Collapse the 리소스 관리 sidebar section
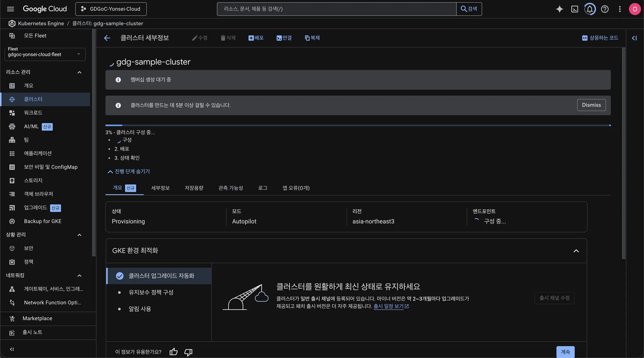The image size is (644, 358). click(x=79, y=72)
